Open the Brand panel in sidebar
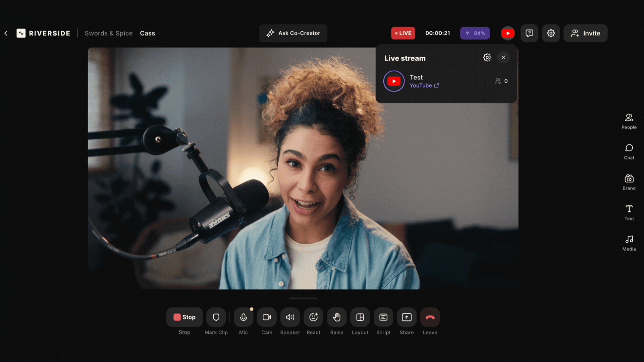Screen dimensions: 644x362 [x=629, y=182]
